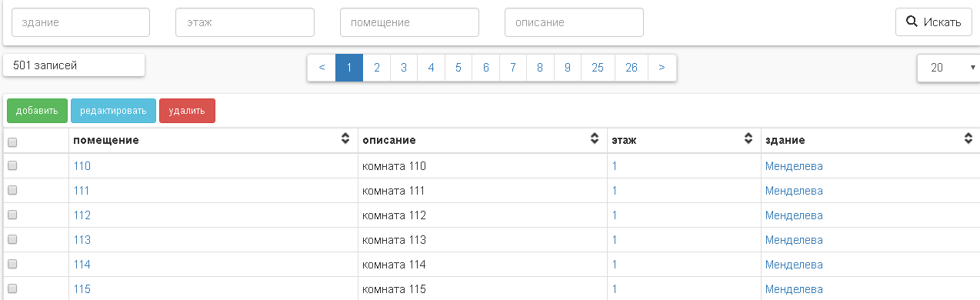Screen dimensions: 980x300
Task: Open room link 113
Action: 82,240
